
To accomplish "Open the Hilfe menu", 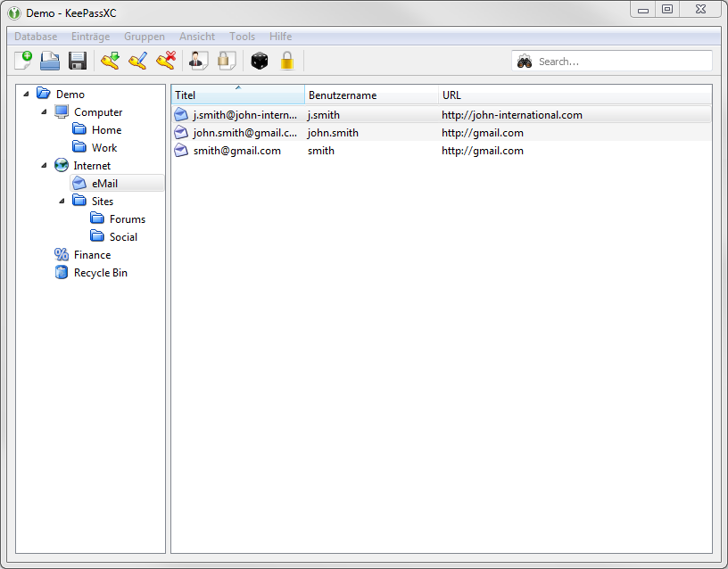I will coord(280,37).
